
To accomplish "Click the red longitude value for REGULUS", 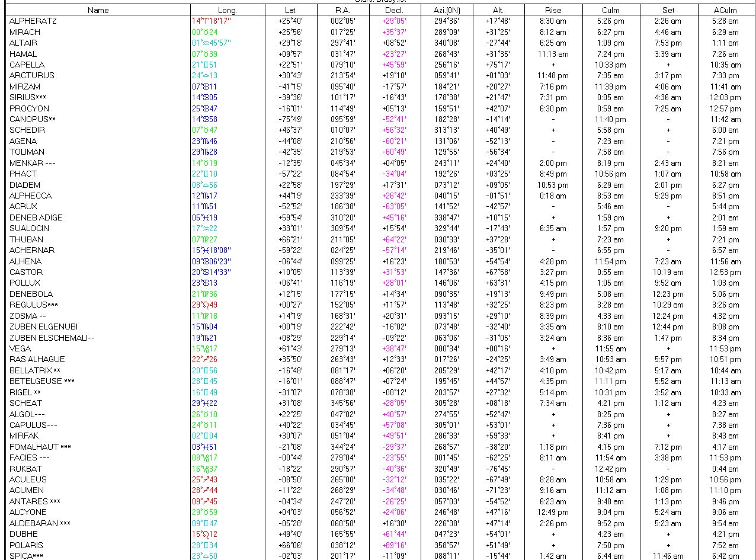I will tap(204, 305).
